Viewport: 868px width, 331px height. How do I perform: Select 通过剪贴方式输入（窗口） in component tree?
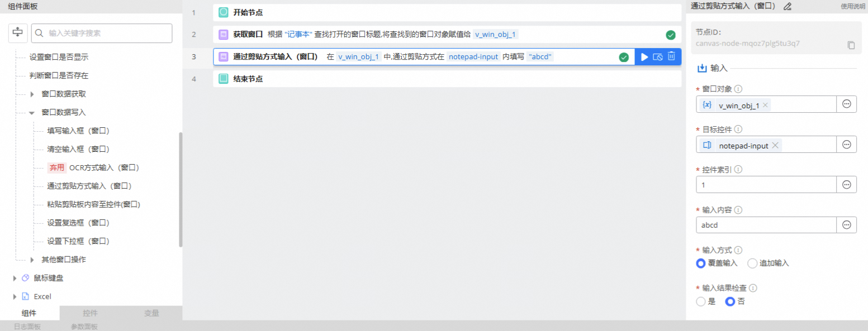pyautogui.click(x=89, y=186)
